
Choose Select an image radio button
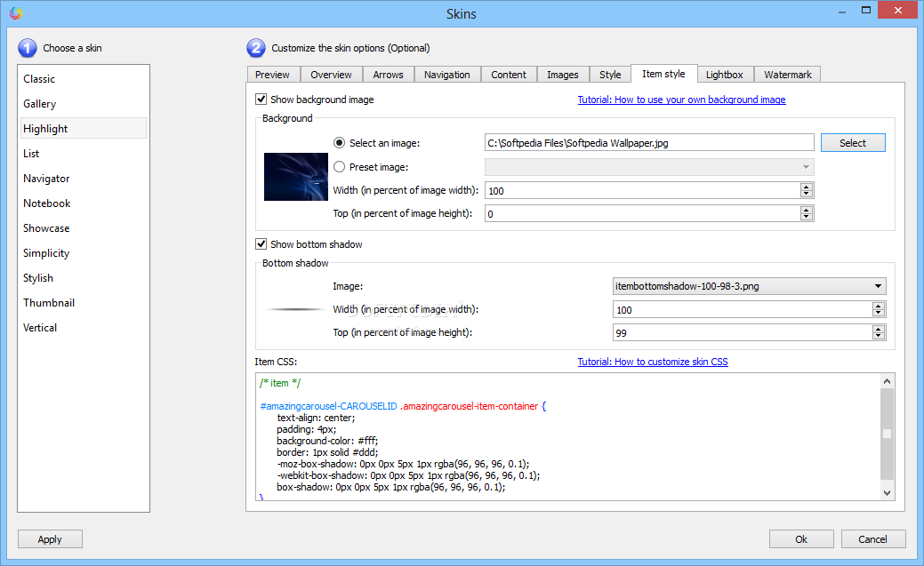(339, 142)
